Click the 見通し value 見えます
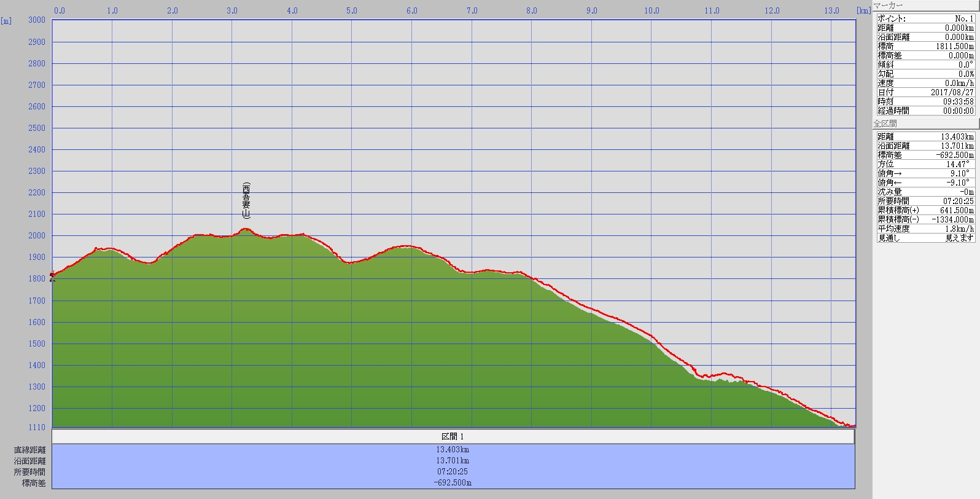 [x=959, y=238]
